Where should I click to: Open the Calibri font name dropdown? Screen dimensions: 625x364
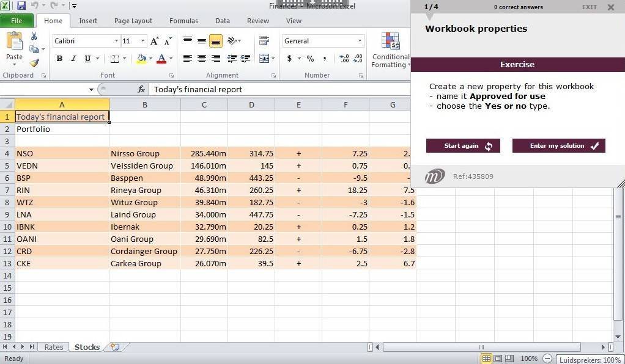(x=116, y=41)
